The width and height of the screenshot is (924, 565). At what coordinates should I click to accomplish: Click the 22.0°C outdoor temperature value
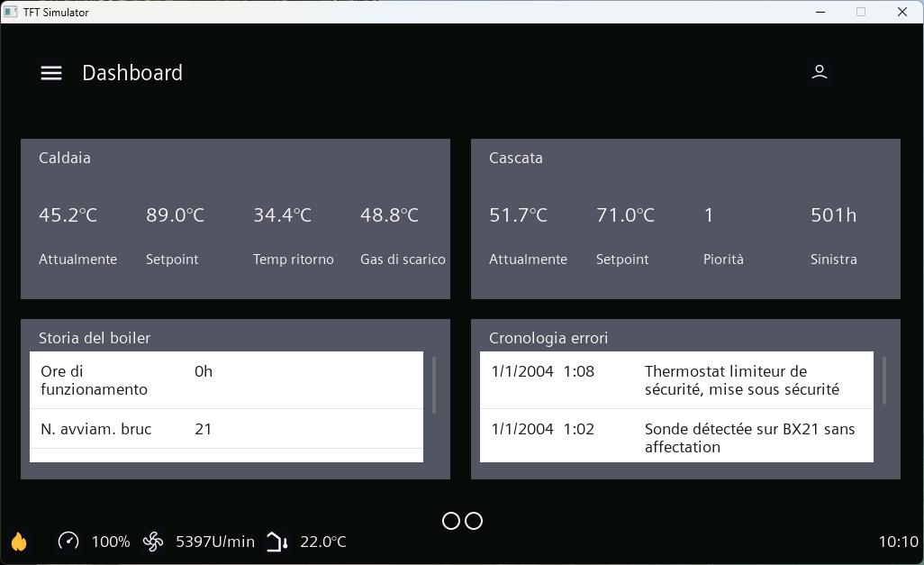coord(323,542)
